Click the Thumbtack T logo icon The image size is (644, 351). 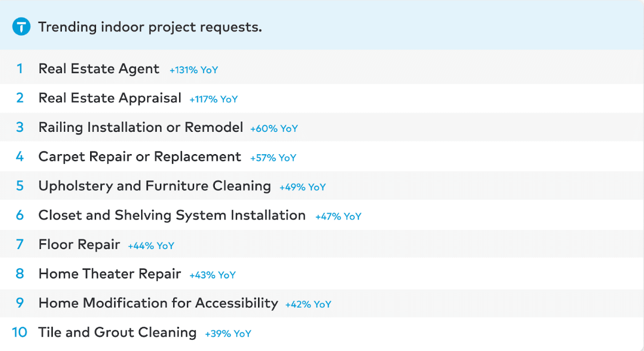point(21,27)
